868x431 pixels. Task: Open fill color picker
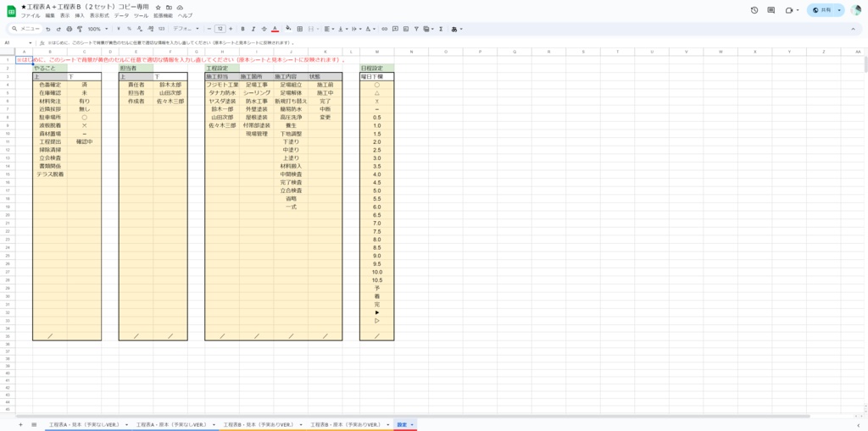click(288, 29)
